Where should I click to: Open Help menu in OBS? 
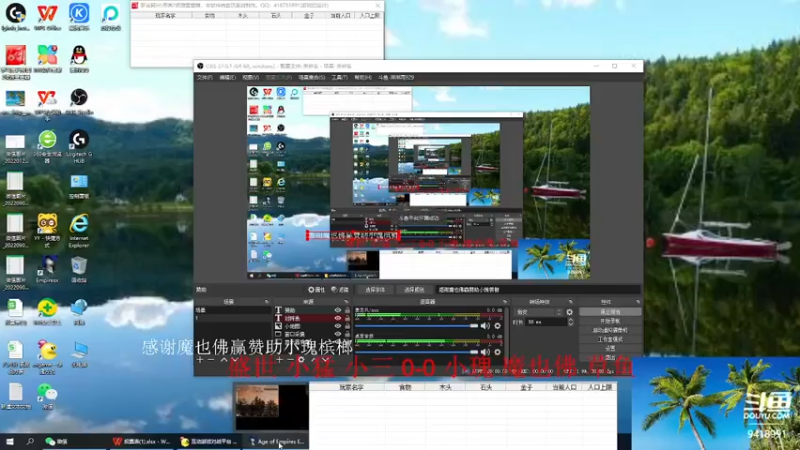(363, 78)
